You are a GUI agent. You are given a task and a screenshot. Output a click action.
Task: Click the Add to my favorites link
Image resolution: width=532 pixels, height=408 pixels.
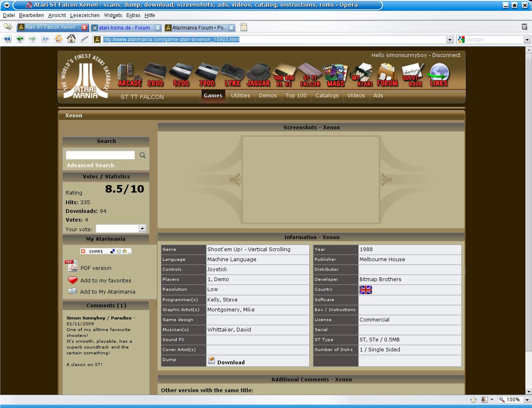(x=106, y=280)
